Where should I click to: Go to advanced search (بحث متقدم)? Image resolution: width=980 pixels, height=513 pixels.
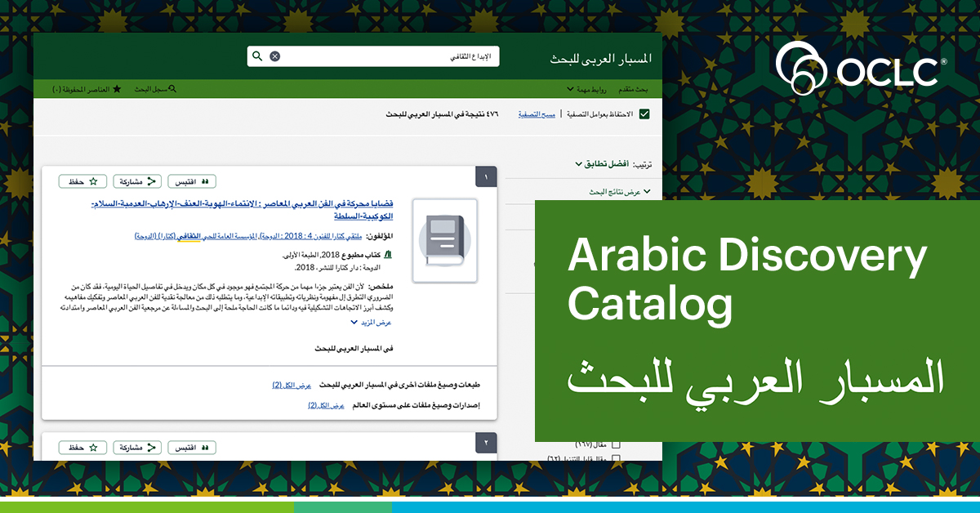coord(632,88)
